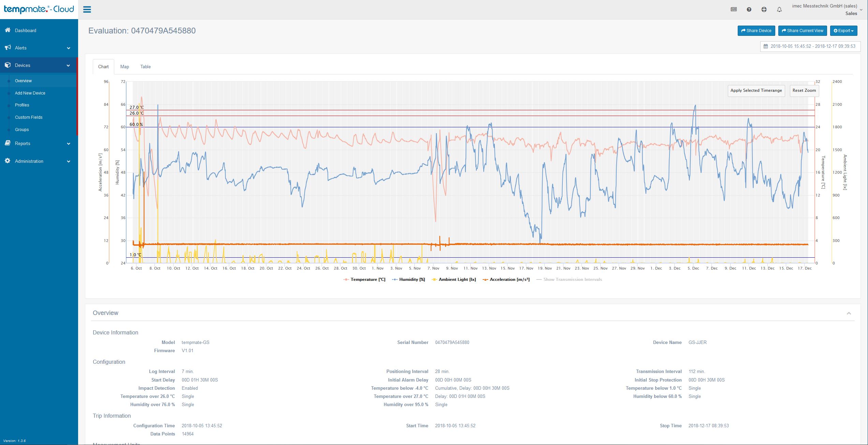Open the support lifebuoy icon

(764, 10)
